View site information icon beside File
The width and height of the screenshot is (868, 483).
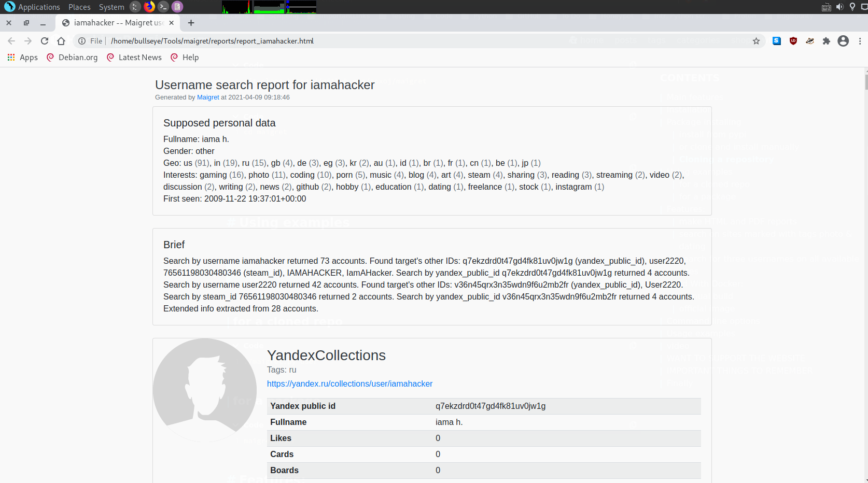click(x=82, y=41)
